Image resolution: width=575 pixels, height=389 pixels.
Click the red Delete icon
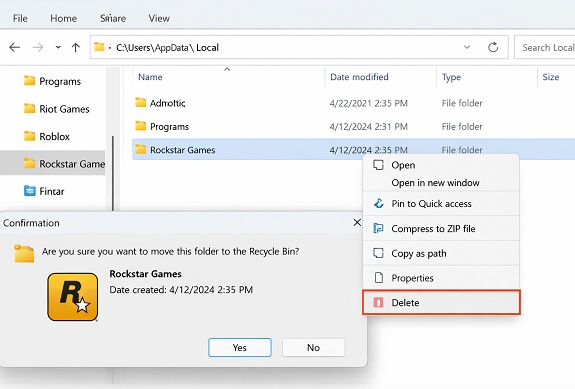point(378,302)
